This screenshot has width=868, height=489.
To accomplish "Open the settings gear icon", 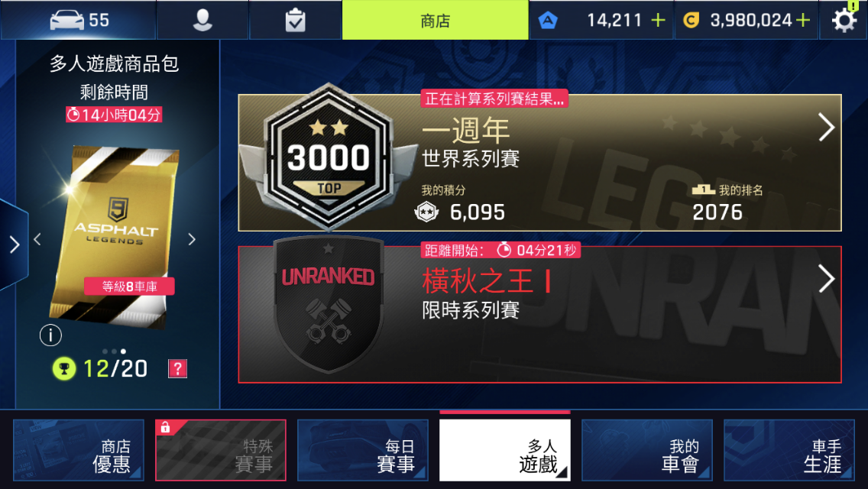I will [x=844, y=21].
